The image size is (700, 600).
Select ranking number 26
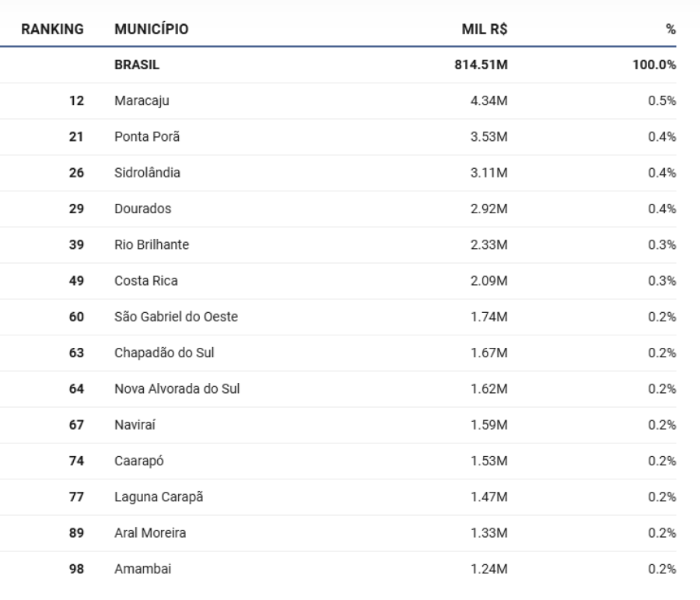click(x=76, y=173)
